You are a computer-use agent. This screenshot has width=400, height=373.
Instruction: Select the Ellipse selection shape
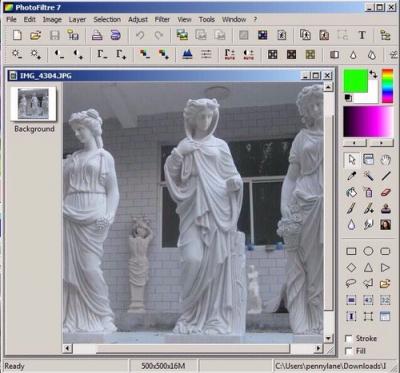point(368,251)
